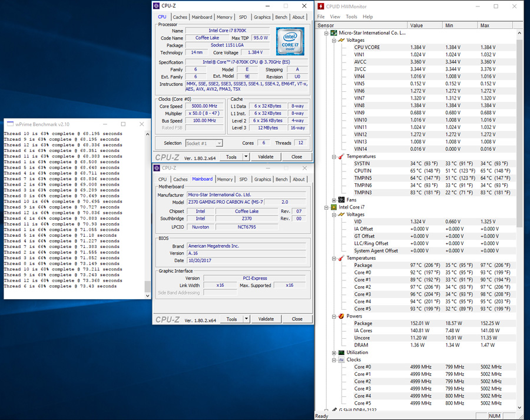Image resolution: width=530 pixels, height=420 pixels.
Task: Click the HWMonitor red lightning title icon
Action: click(x=321, y=6)
